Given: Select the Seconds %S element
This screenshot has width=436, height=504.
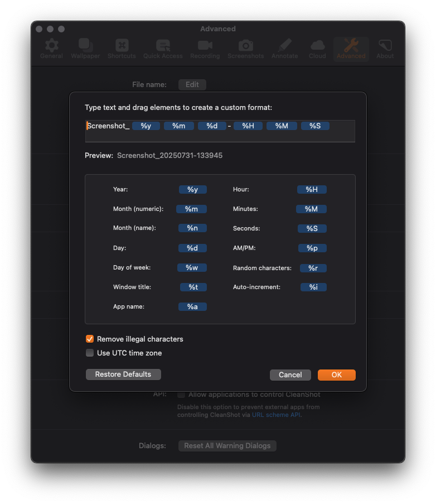Looking at the screenshot, I should pyautogui.click(x=312, y=228).
